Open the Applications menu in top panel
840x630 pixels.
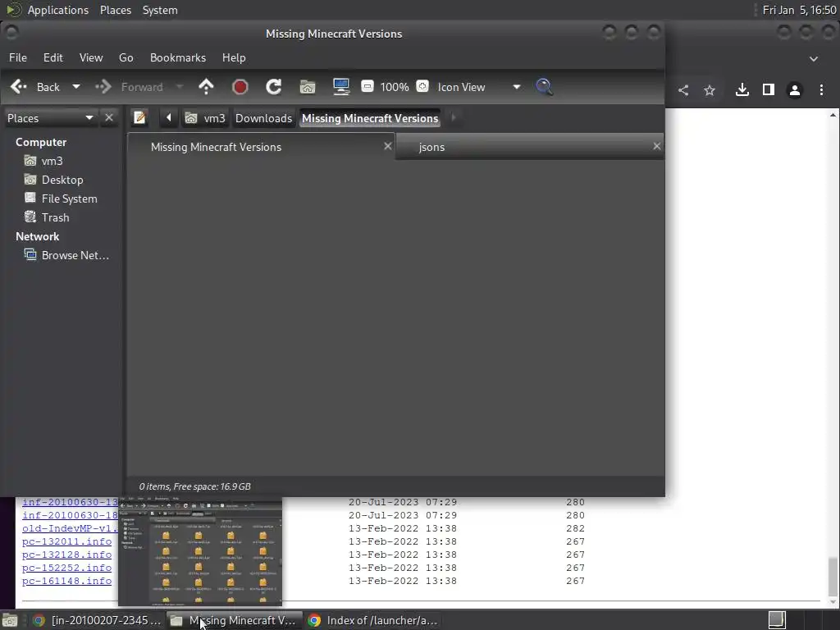pyautogui.click(x=58, y=10)
